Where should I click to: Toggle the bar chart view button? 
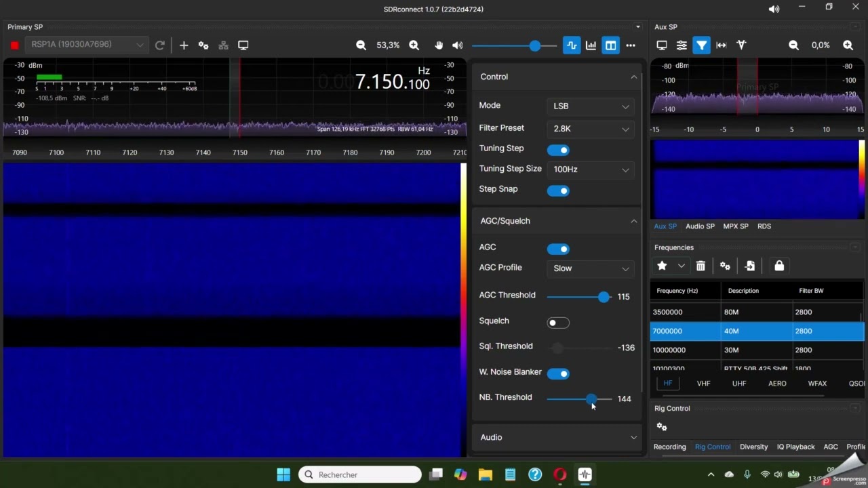(x=591, y=45)
